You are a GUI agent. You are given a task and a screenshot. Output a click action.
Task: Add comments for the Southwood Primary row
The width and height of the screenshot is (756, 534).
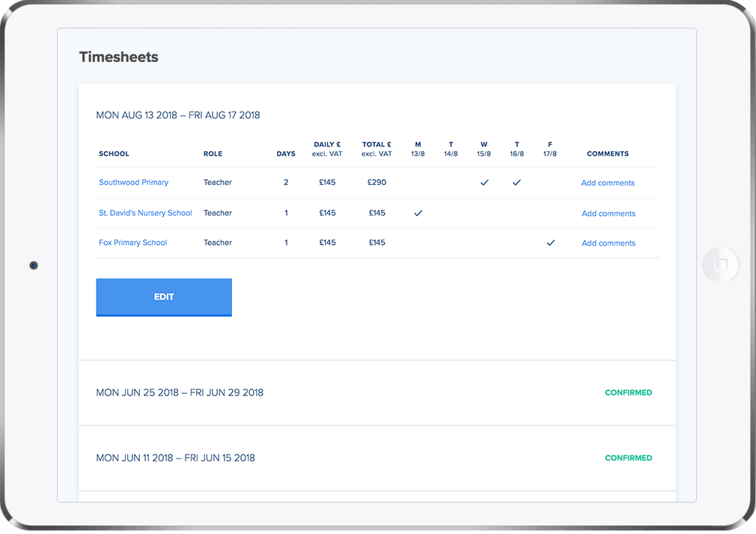[608, 183]
